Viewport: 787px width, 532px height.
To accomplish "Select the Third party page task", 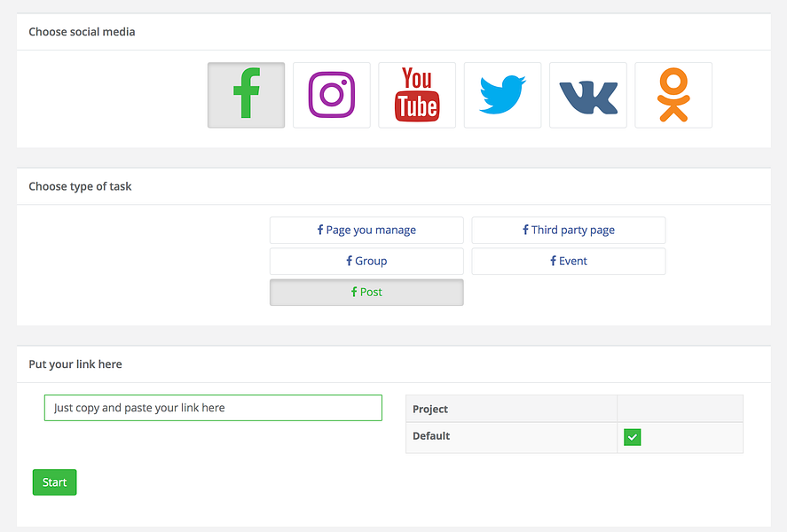I will point(569,231).
